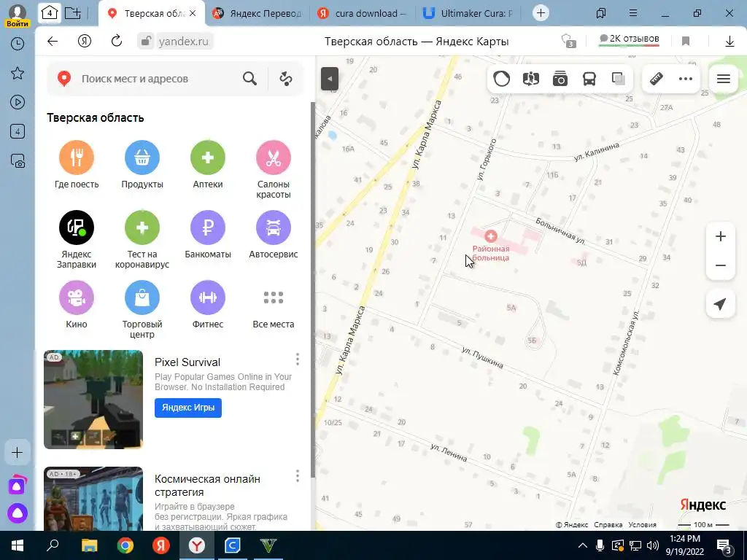Open the Автосервис category
747x560 pixels.
(x=274, y=235)
